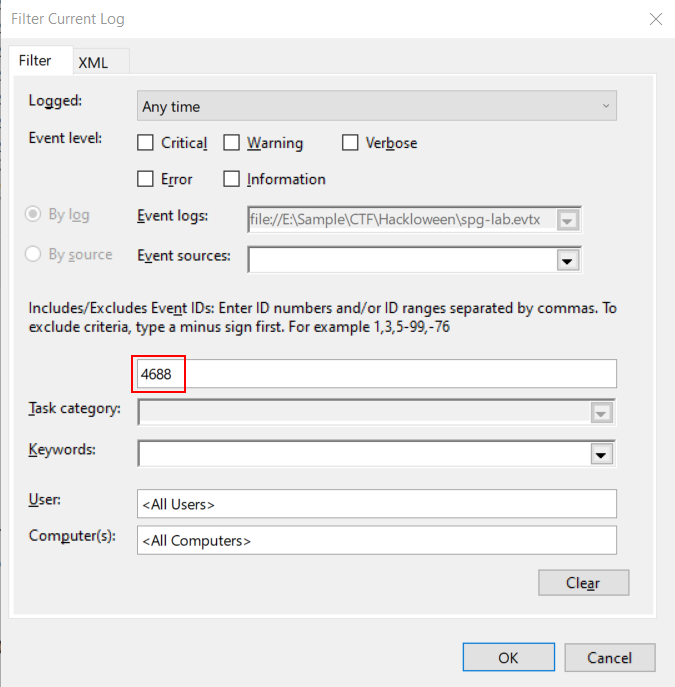Screen dimensions: 675x687
Task: Check the Information checkbox
Action: pos(231,179)
